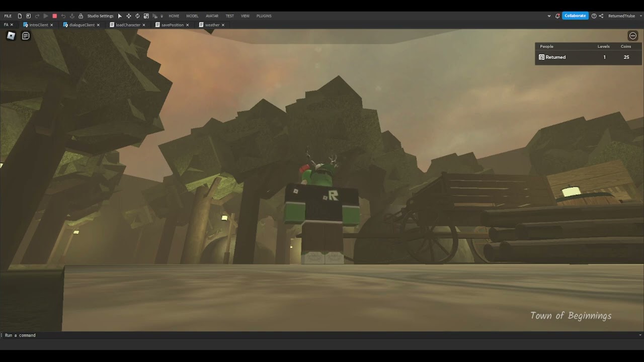
Task: Collapse the ribbon with the chevron arrow
Action: click(x=549, y=16)
